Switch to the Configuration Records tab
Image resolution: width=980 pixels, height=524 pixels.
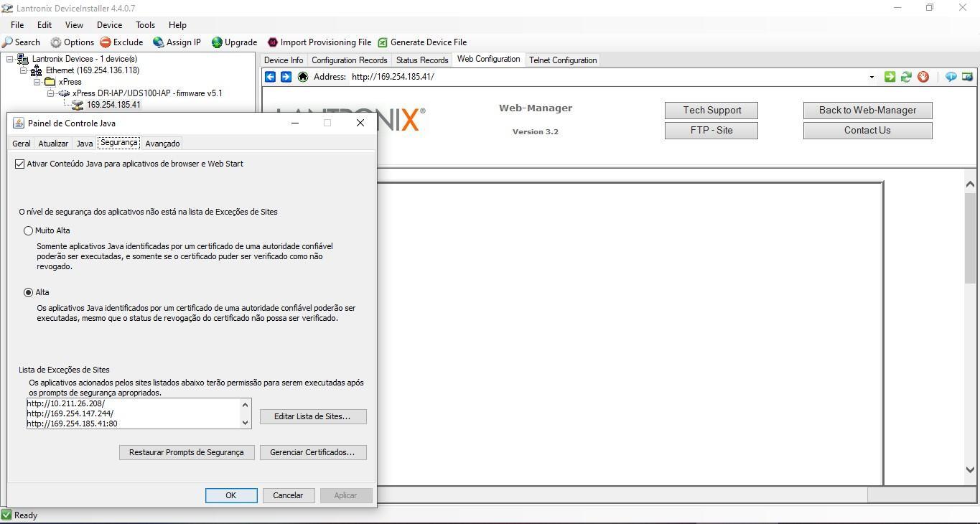click(x=349, y=60)
